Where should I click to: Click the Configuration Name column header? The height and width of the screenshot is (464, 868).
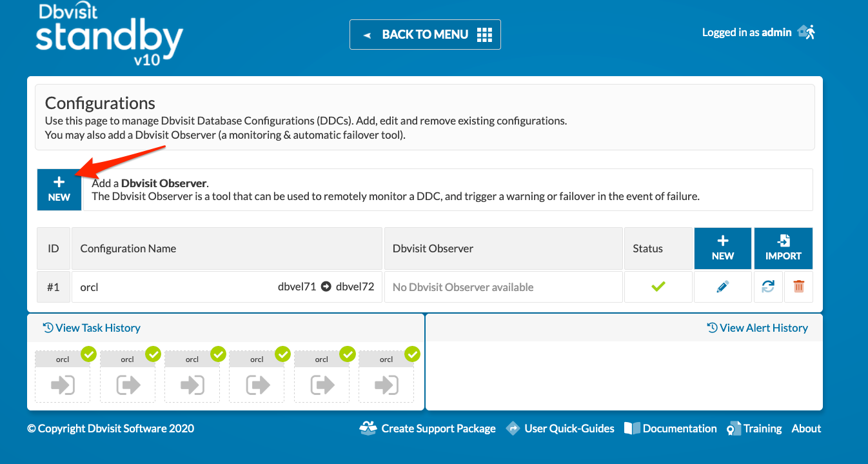pos(227,248)
